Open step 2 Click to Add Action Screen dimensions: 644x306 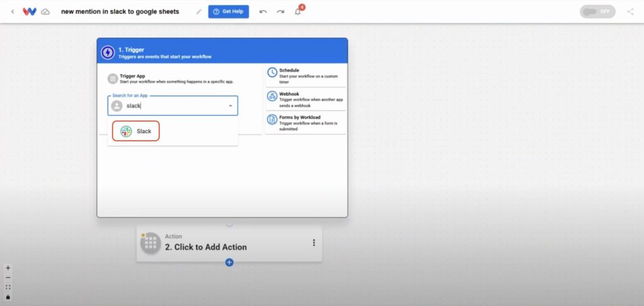coord(229,244)
